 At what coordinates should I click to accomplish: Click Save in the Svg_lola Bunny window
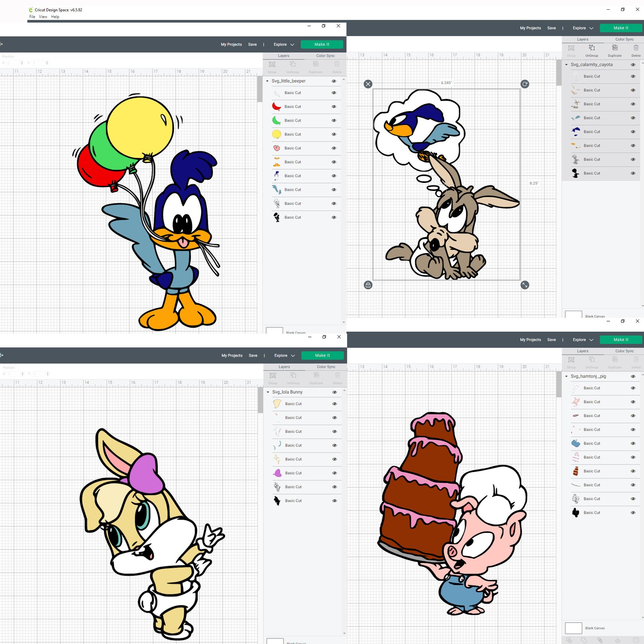point(253,356)
